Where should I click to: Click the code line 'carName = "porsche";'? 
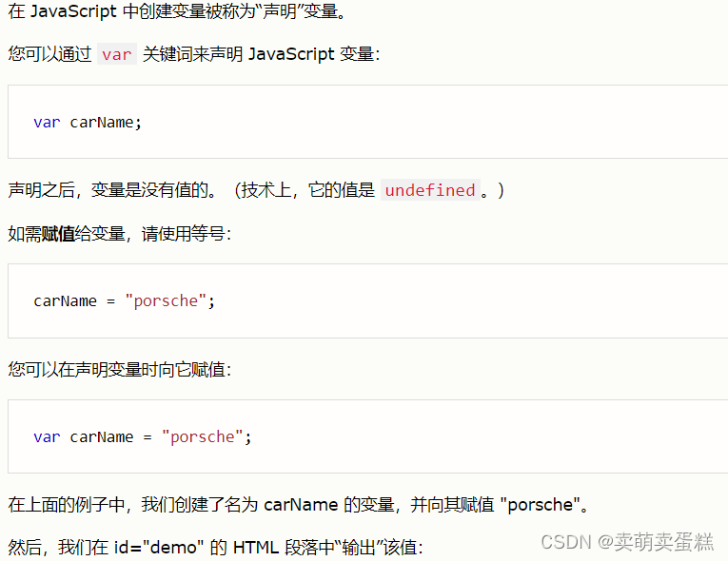tap(124, 300)
